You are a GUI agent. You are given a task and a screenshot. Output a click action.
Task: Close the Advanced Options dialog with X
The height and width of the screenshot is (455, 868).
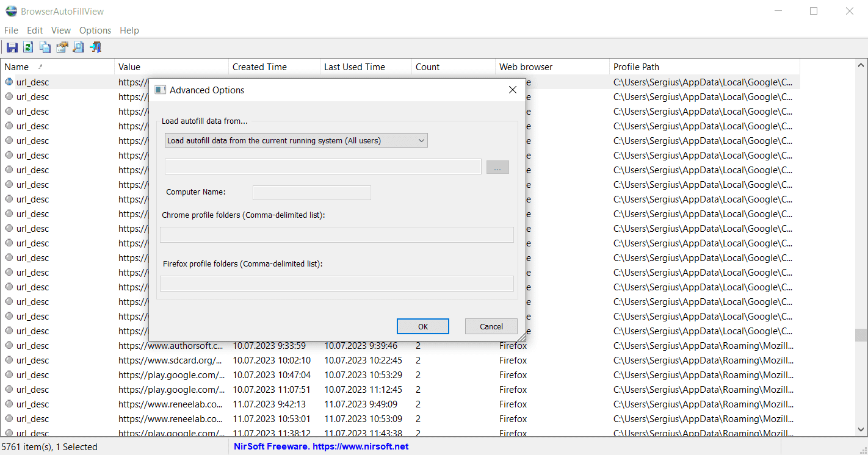pos(513,90)
